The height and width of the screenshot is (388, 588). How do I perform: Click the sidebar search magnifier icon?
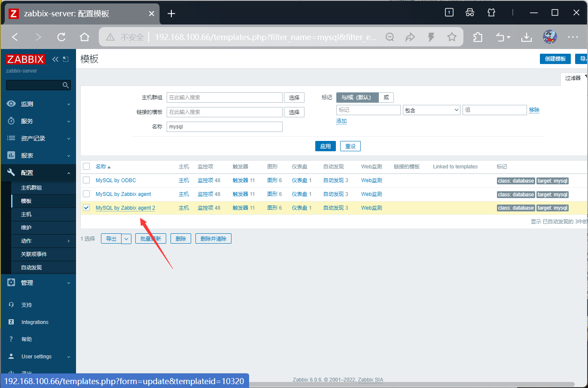(x=66, y=85)
